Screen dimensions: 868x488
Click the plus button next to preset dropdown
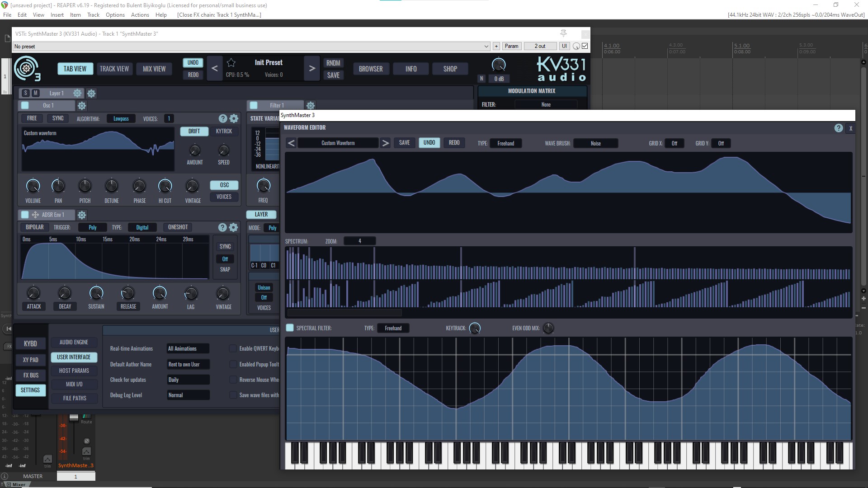[x=496, y=46]
